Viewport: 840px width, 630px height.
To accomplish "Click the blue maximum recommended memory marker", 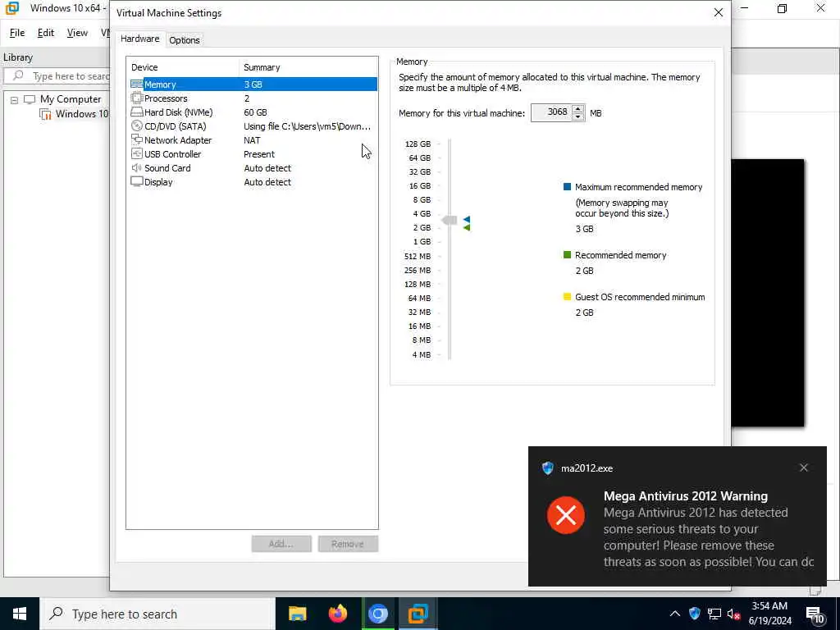I will click(467, 219).
